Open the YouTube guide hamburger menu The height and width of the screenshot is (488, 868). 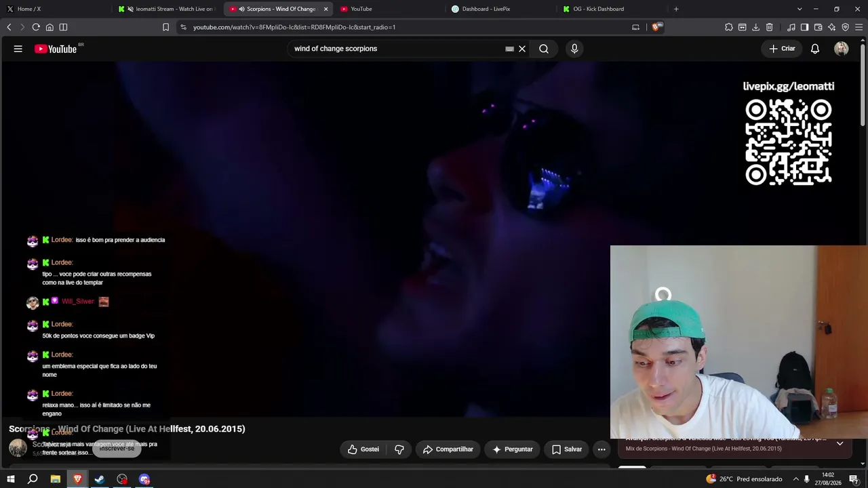(x=18, y=49)
